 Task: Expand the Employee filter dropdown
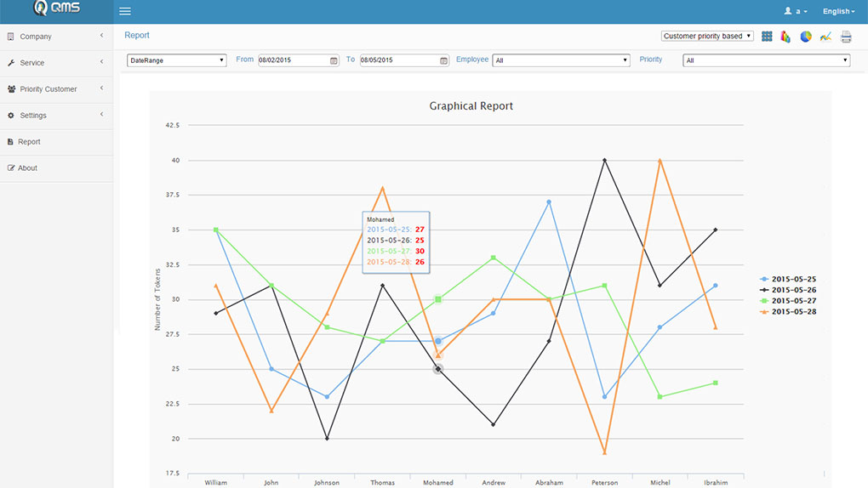click(x=562, y=60)
